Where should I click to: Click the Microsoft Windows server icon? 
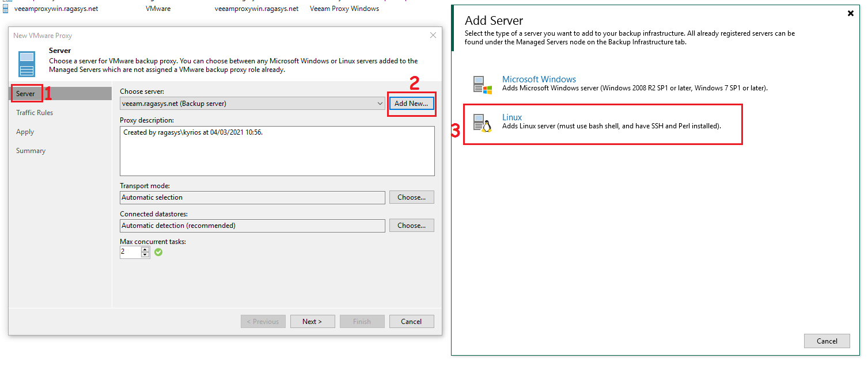click(482, 85)
